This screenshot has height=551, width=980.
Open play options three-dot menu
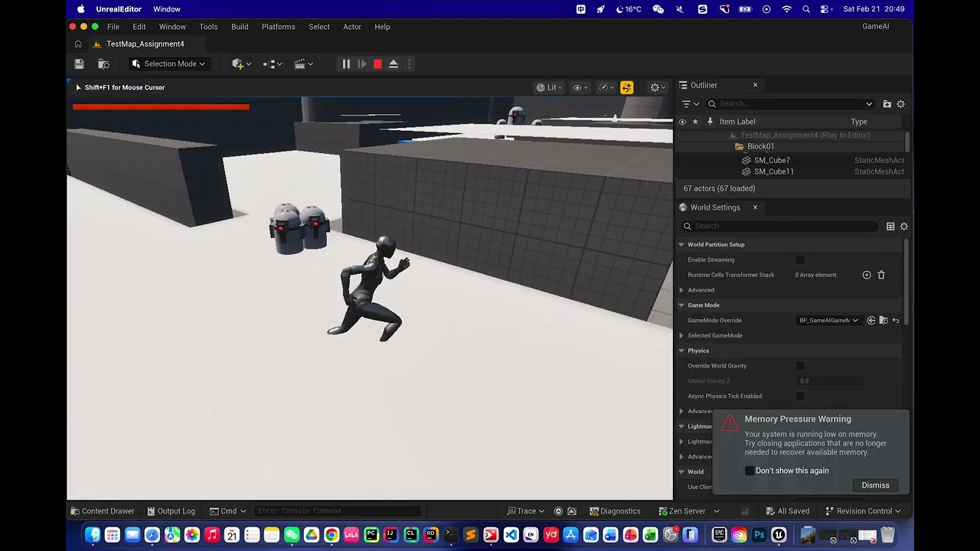pos(409,64)
